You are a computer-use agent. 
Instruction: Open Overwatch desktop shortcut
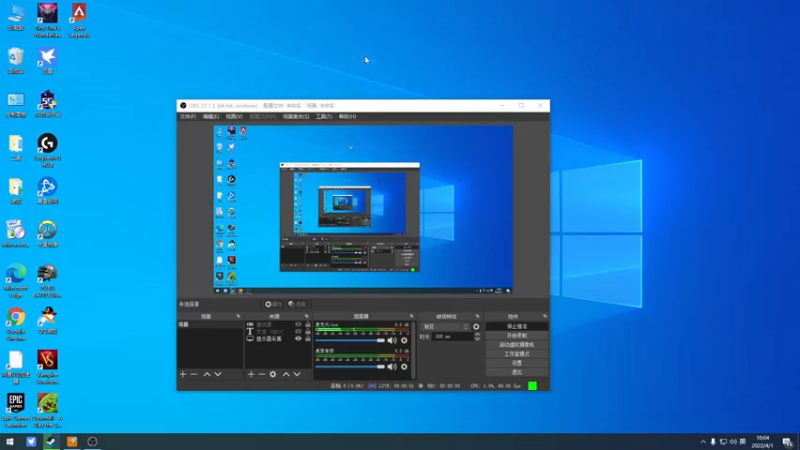(x=47, y=234)
